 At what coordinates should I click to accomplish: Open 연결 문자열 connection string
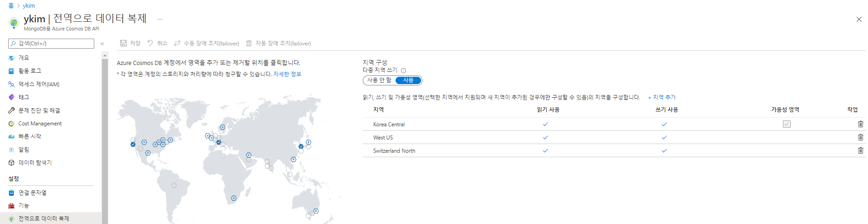[32, 193]
